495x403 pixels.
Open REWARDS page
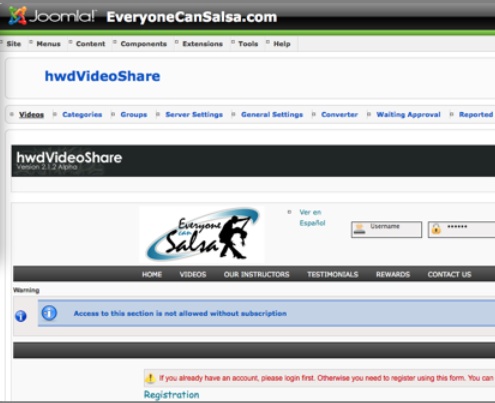[x=393, y=274]
